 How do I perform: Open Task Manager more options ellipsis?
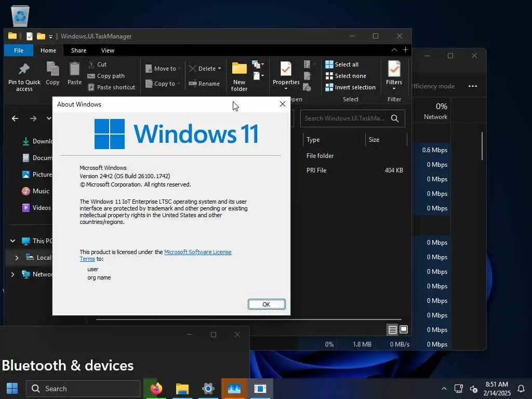(473, 86)
